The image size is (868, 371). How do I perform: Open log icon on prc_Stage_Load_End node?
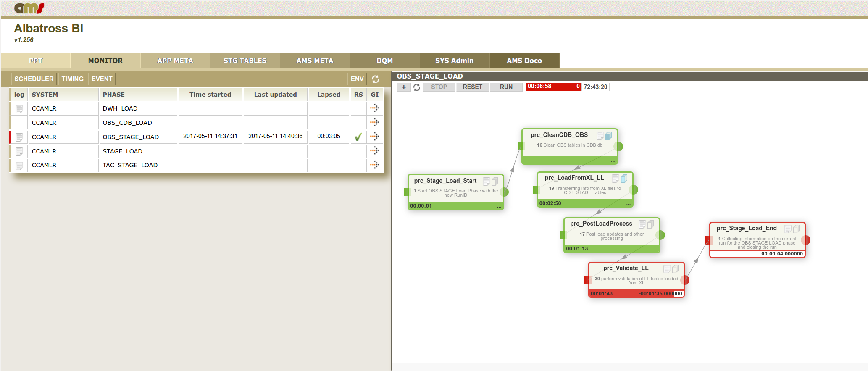[x=788, y=229]
